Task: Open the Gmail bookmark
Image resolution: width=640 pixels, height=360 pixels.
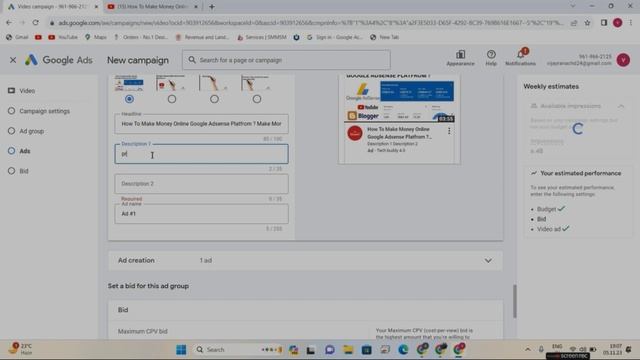Action: [17, 37]
